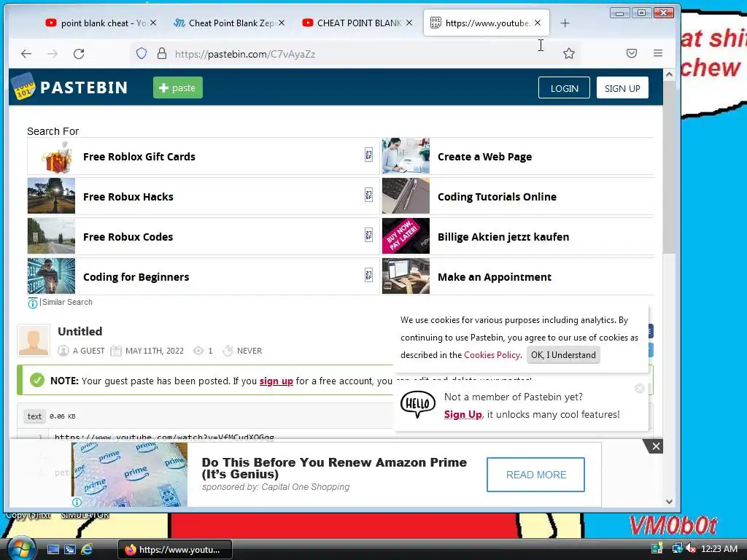Click the Amazon Prime ad image
This screenshot has height=560, width=747.
(130, 474)
